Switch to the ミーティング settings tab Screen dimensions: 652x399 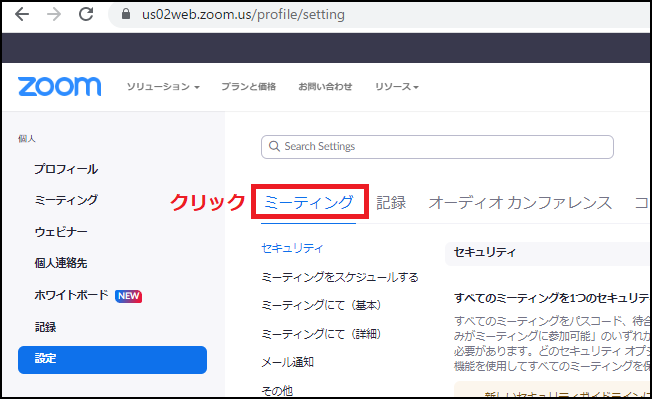[309, 203]
